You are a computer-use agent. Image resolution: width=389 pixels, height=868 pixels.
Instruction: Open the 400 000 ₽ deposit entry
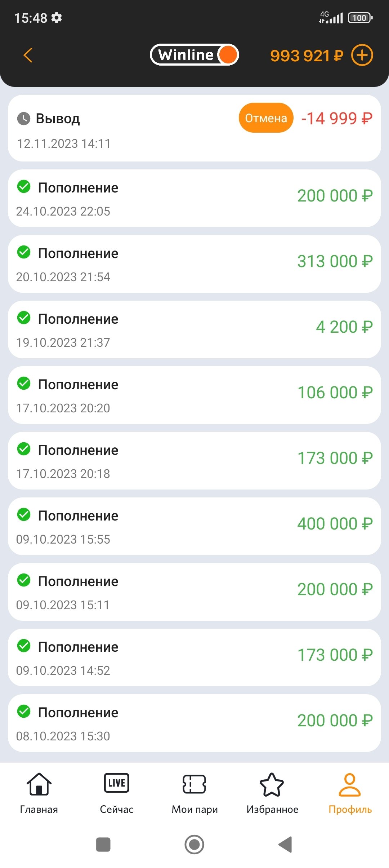pyautogui.click(x=194, y=526)
